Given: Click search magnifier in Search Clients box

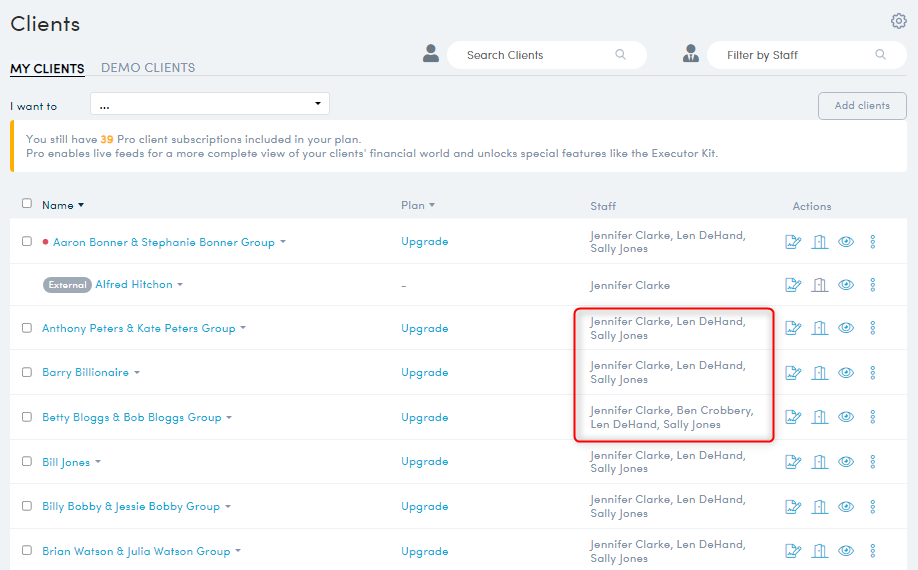Looking at the screenshot, I should 621,55.
